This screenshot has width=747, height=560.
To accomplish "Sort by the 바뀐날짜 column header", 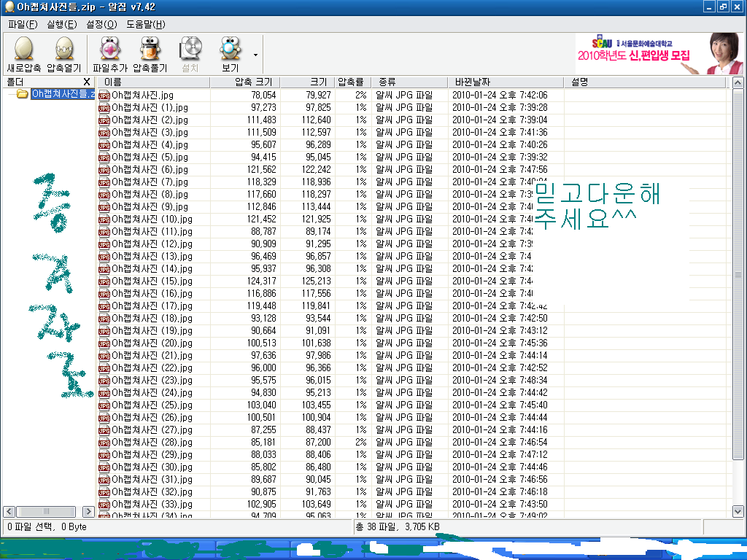I will pos(507,82).
